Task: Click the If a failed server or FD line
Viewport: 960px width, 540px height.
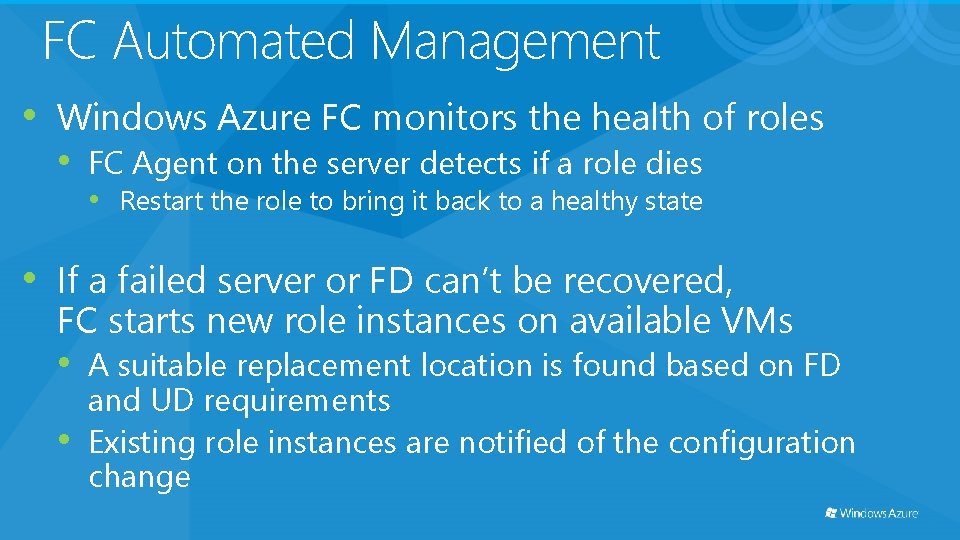Action: [x=395, y=280]
